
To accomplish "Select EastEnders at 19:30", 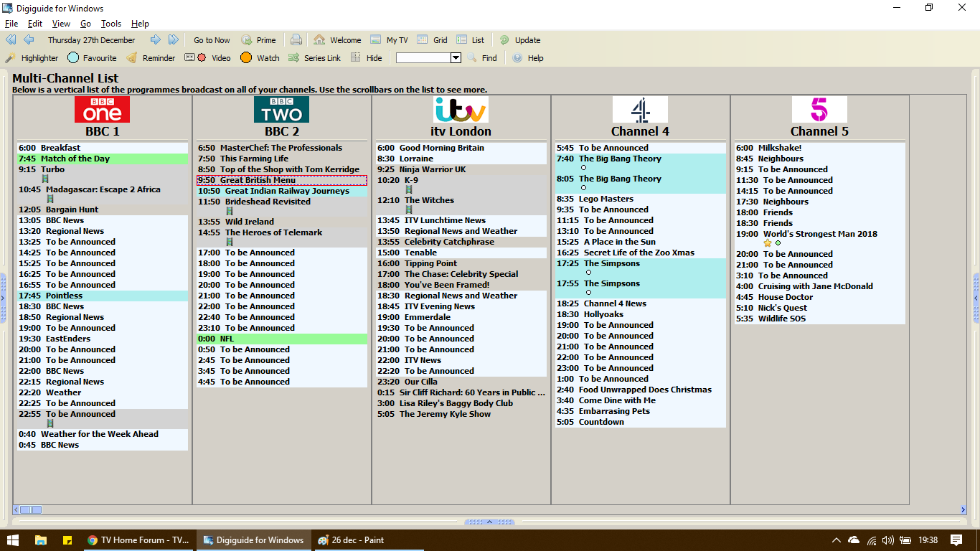I will tap(103, 339).
